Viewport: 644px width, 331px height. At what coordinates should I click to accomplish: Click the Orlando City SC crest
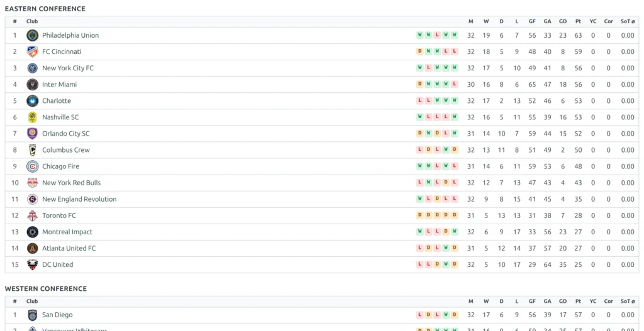click(33, 134)
